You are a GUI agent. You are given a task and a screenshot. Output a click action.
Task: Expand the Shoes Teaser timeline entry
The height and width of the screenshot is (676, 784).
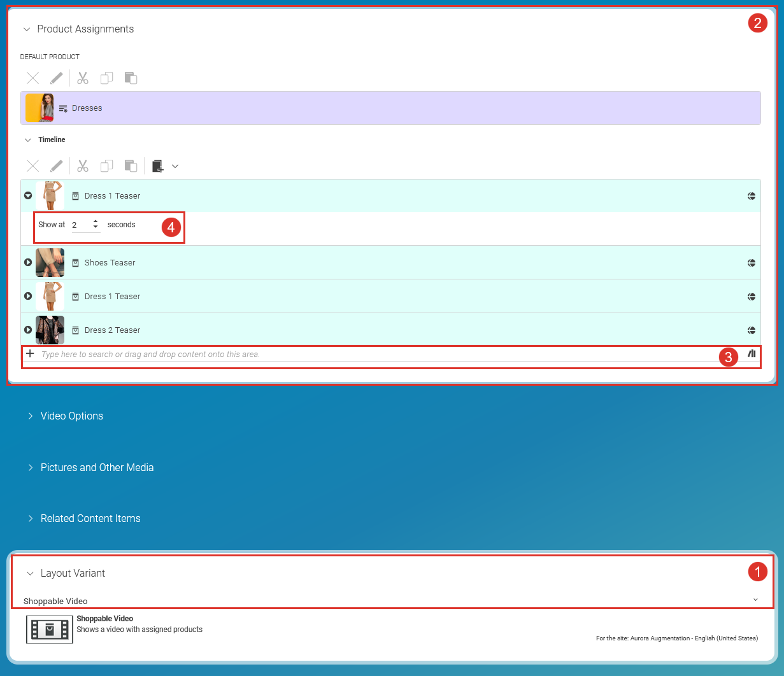(x=28, y=262)
